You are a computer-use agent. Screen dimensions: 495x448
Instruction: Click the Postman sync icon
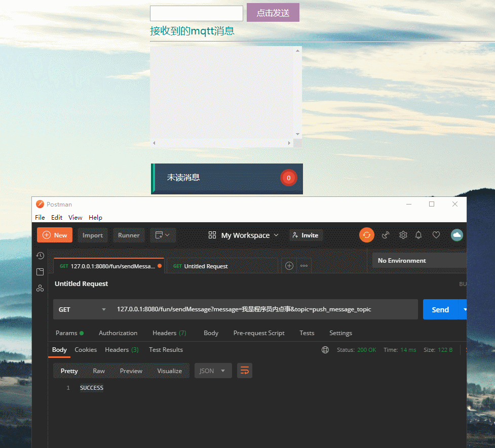366,235
